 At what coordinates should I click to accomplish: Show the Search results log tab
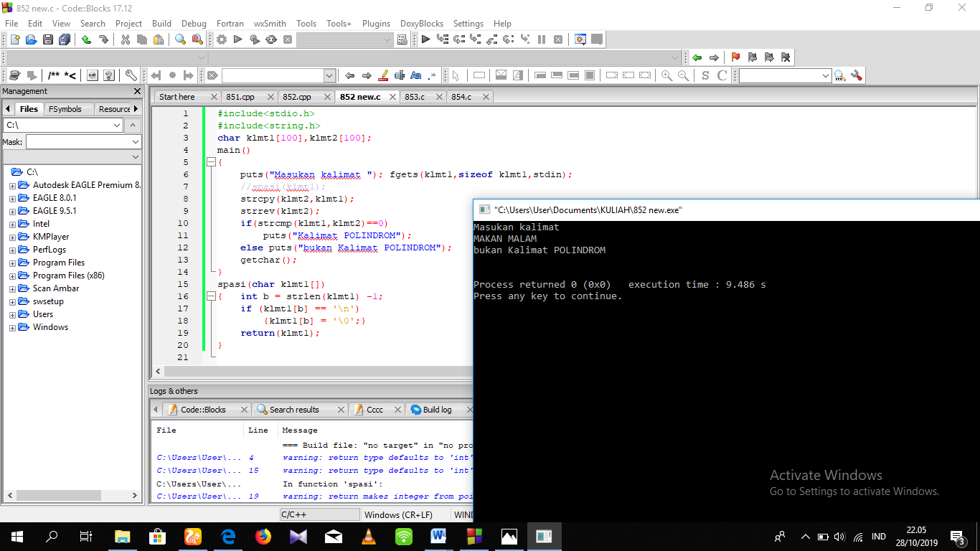(294, 410)
